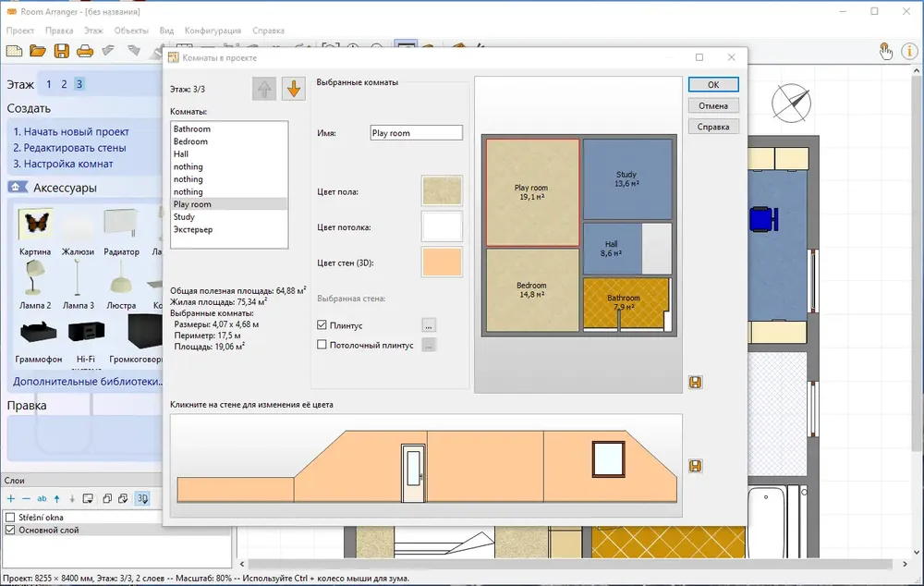The image size is (924, 586).
Task: Click move-to-layer squares with arrow icon
Action: [123, 499]
